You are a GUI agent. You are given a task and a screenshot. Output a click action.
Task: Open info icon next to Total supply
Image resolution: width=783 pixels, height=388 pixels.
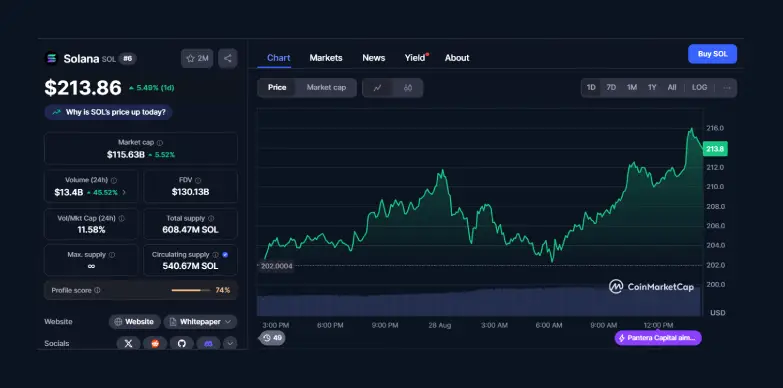(x=211, y=218)
